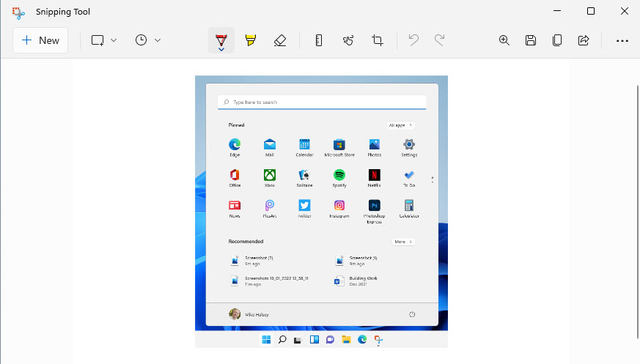Toggle the Ruler tool
This screenshot has width=640, height=364.
click(319, 40)
